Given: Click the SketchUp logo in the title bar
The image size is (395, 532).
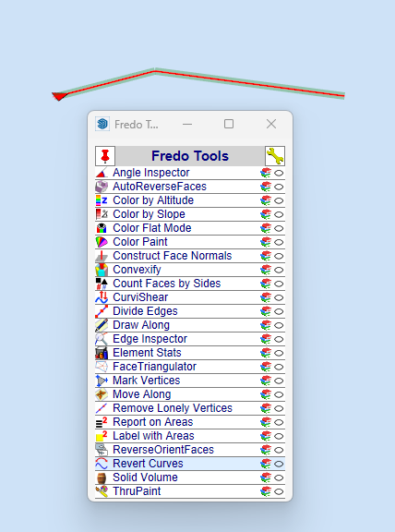Looking at the screenshot, I should (102, 124).
